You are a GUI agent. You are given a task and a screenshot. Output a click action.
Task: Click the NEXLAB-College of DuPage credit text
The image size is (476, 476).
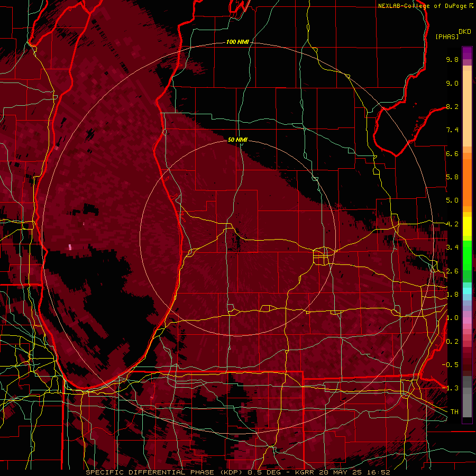point(422,6)
